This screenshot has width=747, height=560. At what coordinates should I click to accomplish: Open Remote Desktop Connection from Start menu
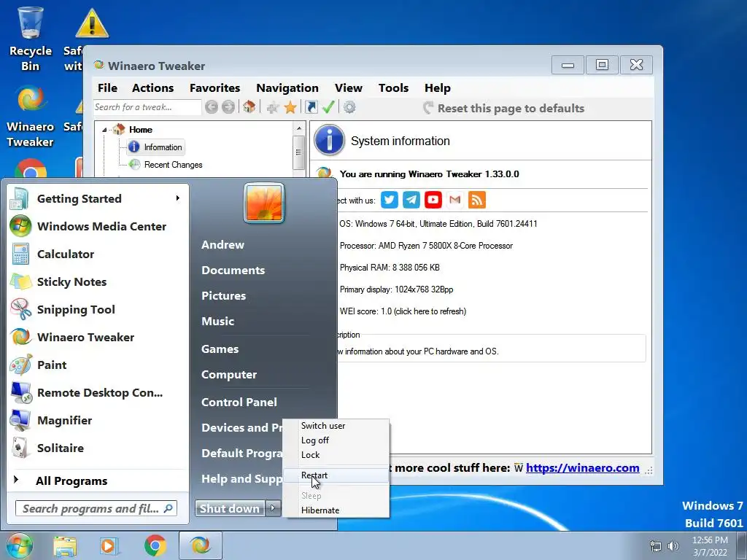(x=98, y=393)
